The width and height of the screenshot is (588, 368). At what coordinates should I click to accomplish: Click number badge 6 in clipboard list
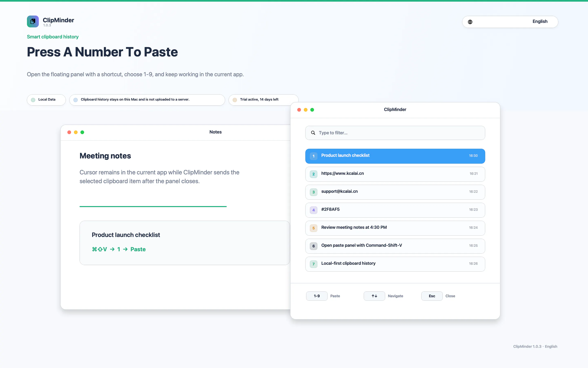click(x=313, y=246)
